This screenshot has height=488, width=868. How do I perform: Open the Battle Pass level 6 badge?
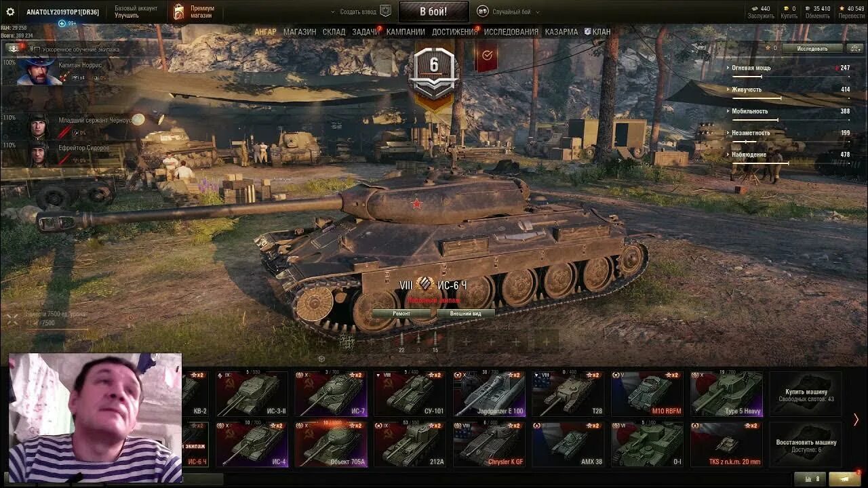tap(434, 68)
